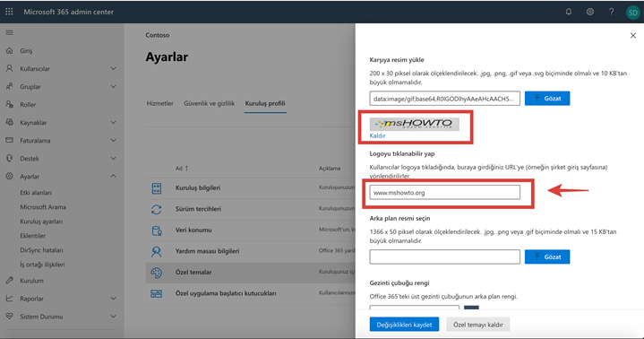Expand the Kullanıcılar menu chevron
The width and height of the screenshot is (644, 339).
point(114,68)
